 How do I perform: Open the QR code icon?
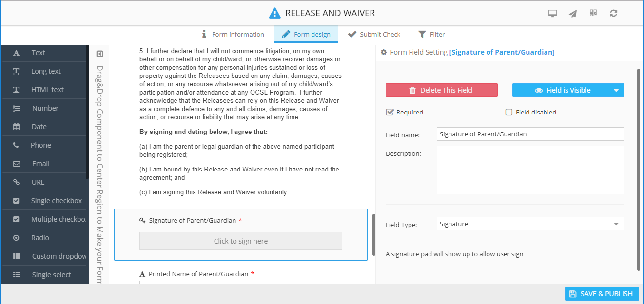tap(593, 13)
